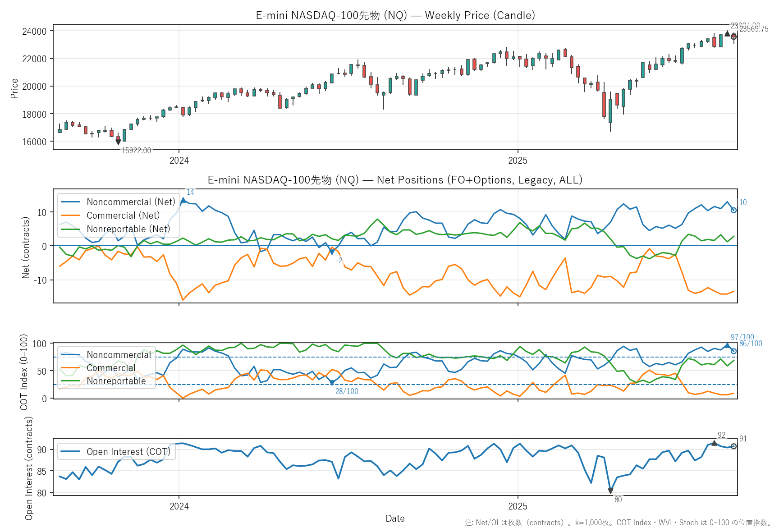Click the '91' latest open interest annotation
The height and width of the screenshot is (532, 779).
[743, 439]
